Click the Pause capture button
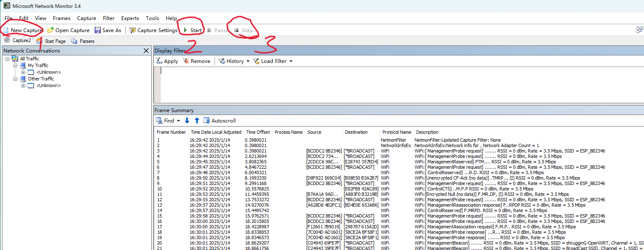 click(217, 30)
